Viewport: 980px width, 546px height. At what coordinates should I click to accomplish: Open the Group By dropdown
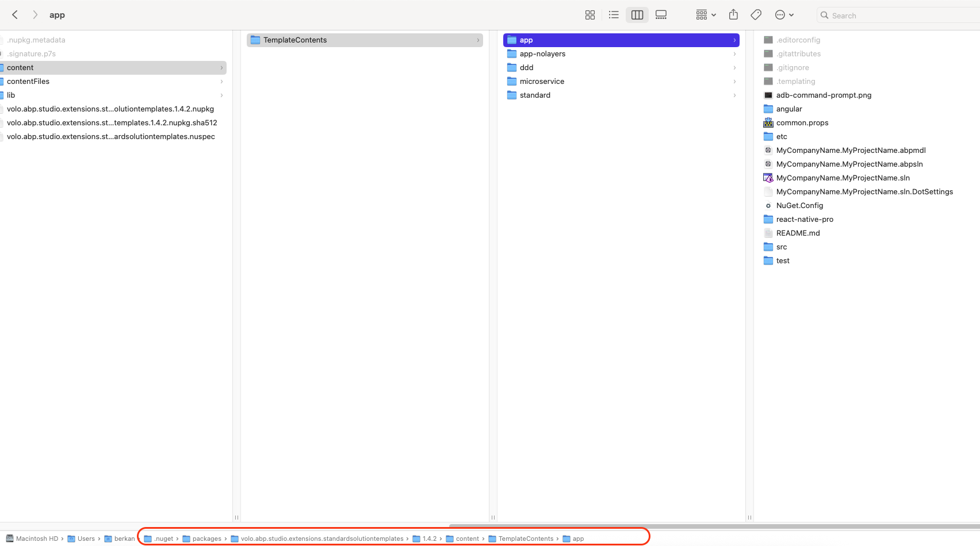tap(706, 15)
